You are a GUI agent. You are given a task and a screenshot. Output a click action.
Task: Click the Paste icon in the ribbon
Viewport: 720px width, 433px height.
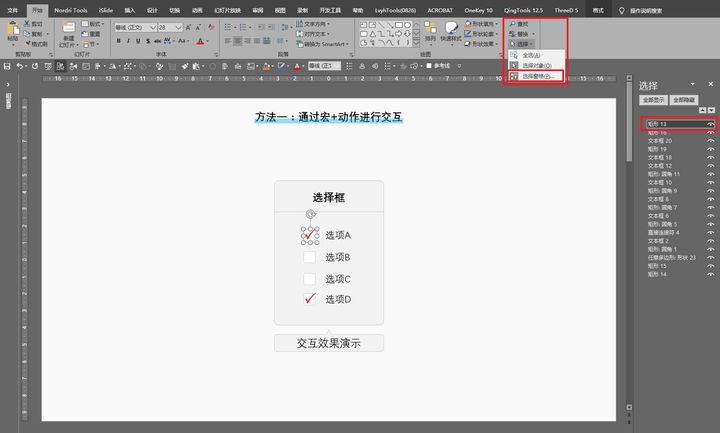[13, 30]
